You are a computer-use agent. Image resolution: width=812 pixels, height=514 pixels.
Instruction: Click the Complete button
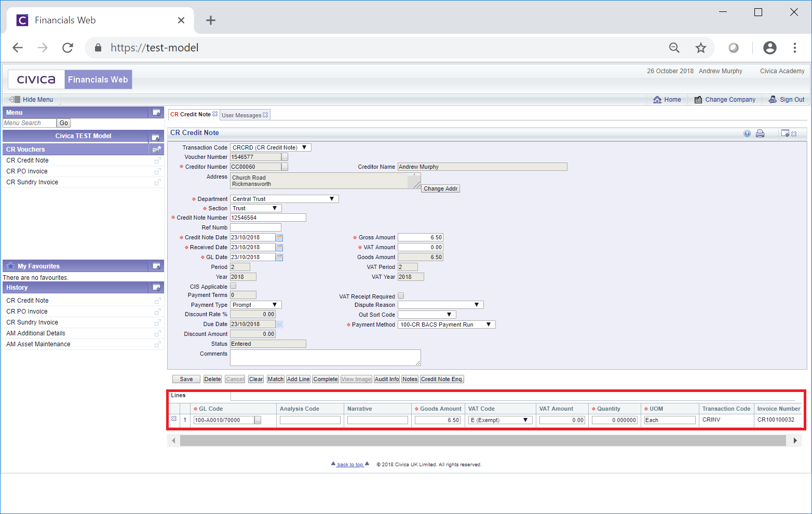(326, 379)
